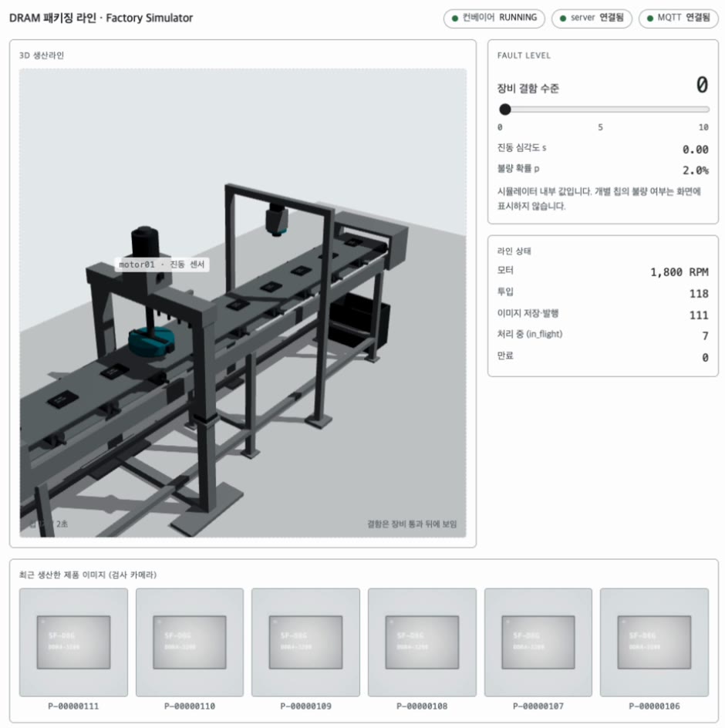725x728 pixels.
Task: Click the slider's 10 scale label
Action: pos(703,127)
